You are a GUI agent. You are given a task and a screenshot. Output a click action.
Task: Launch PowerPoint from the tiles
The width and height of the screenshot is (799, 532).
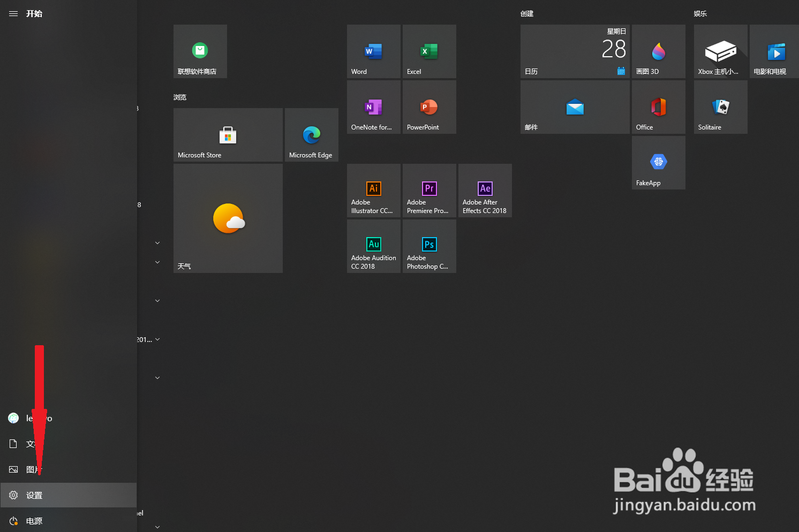point(429,107)
